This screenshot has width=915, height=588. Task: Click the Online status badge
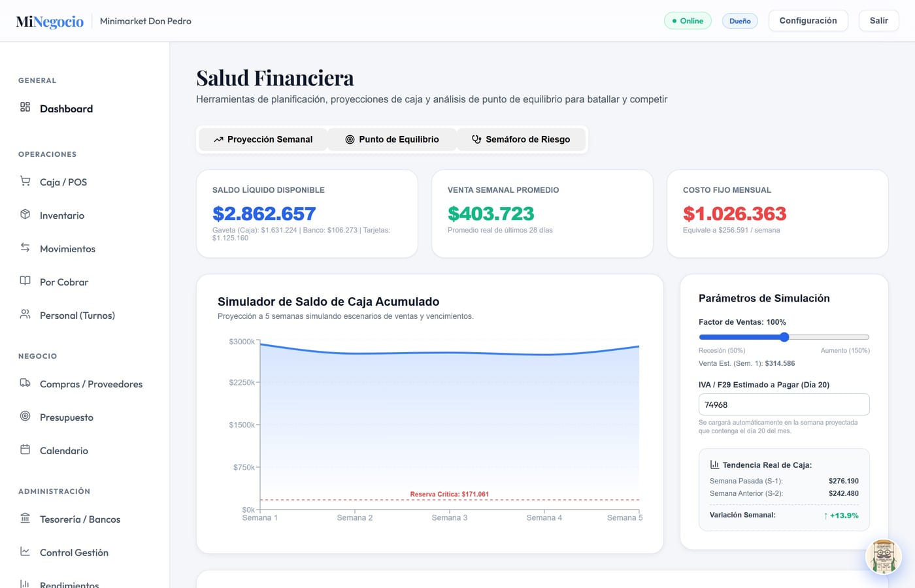tap(688, 21)
